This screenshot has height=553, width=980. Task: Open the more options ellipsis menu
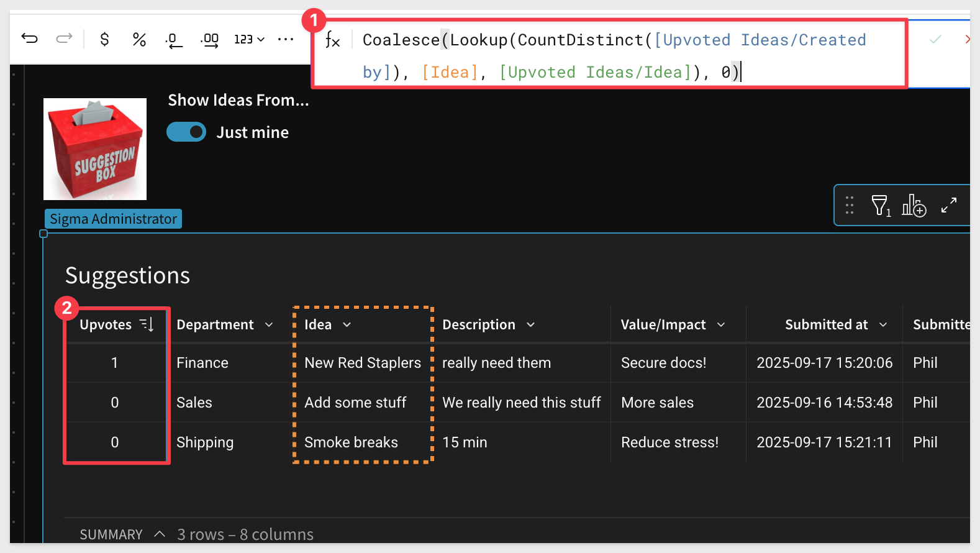286,40
